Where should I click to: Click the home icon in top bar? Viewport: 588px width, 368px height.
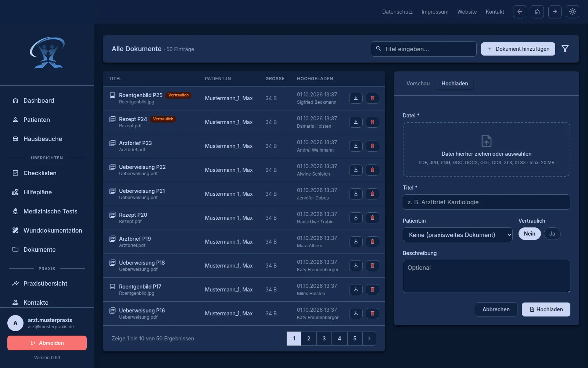(537, 12)
